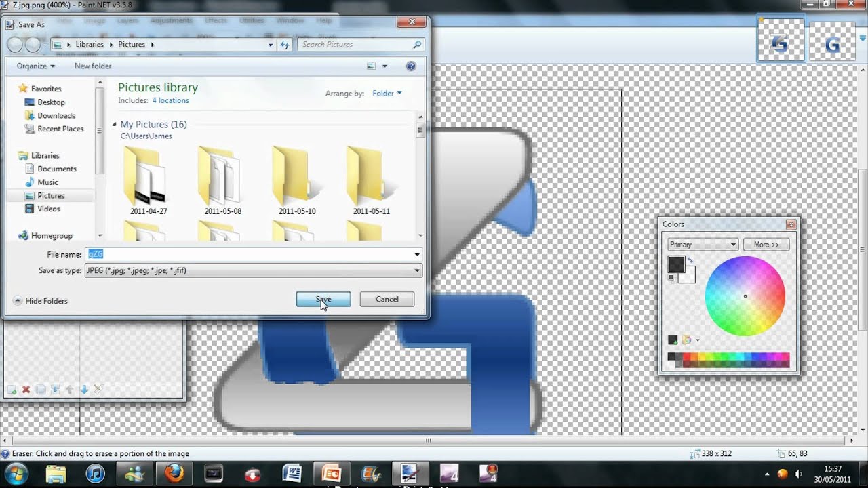Viewport: 868px width, 488px height.
Task: Add current color to the palette
Action: point(673,340)
